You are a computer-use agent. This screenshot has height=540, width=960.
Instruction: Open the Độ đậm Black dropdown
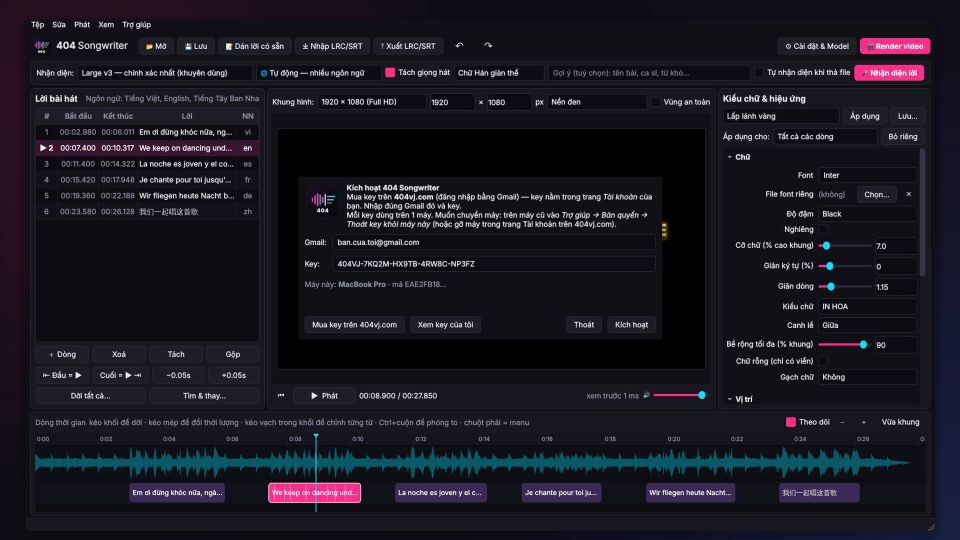pos(868,214)
